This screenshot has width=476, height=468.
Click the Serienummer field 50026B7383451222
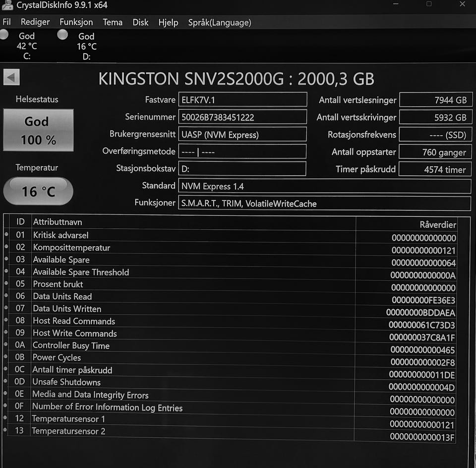[x=242, y=117]
